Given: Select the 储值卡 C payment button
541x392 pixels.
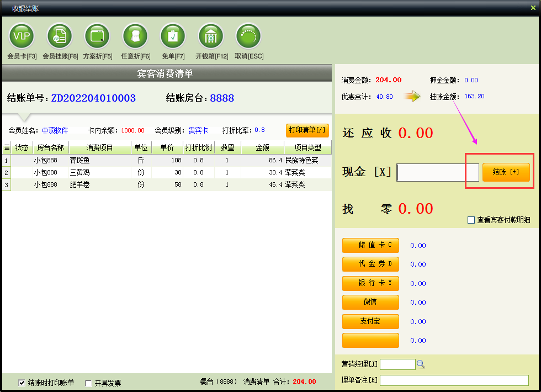Looking at the screenshot, I should coord(370,245).
